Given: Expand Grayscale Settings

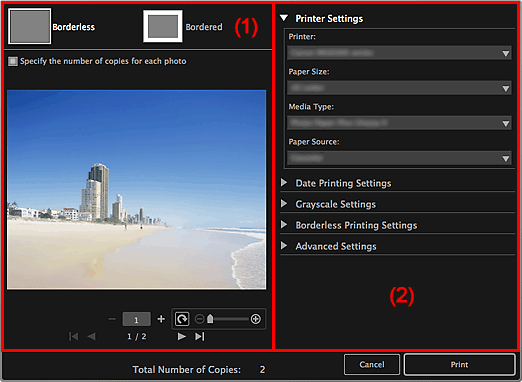Looking at the screenshot, I should tap(284, 204).
